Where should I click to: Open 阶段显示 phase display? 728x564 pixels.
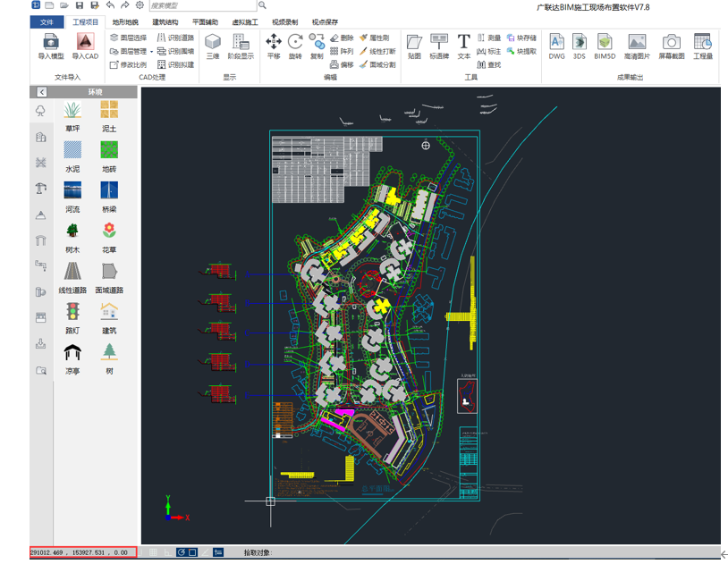point(241,46)
